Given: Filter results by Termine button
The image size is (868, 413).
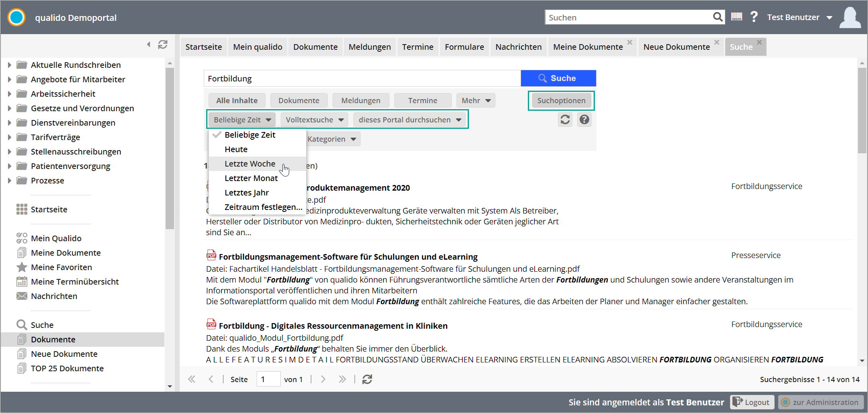Looking at the screenshot, I should 423,100.
